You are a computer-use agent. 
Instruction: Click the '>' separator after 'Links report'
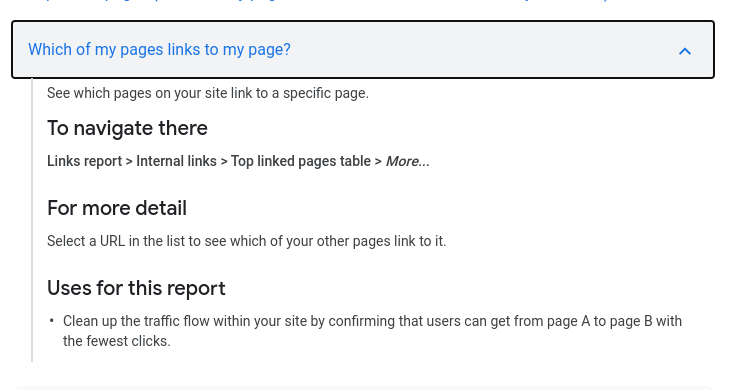(x=129, y=161)
